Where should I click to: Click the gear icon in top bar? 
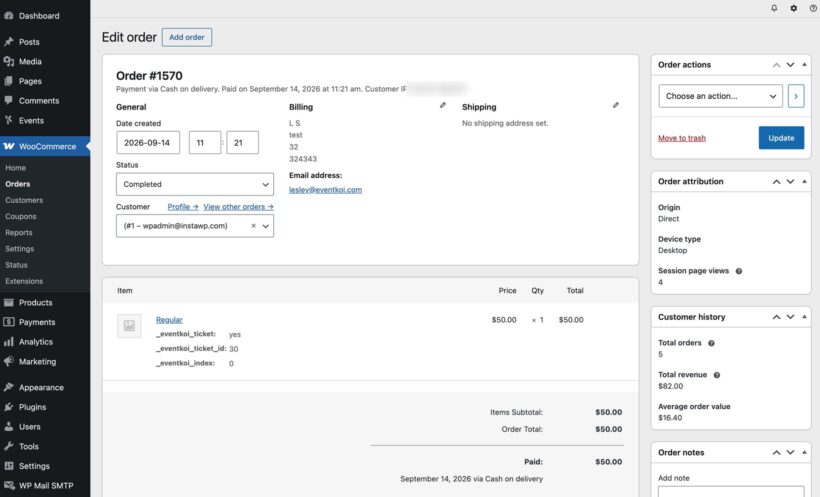(794, 8)
